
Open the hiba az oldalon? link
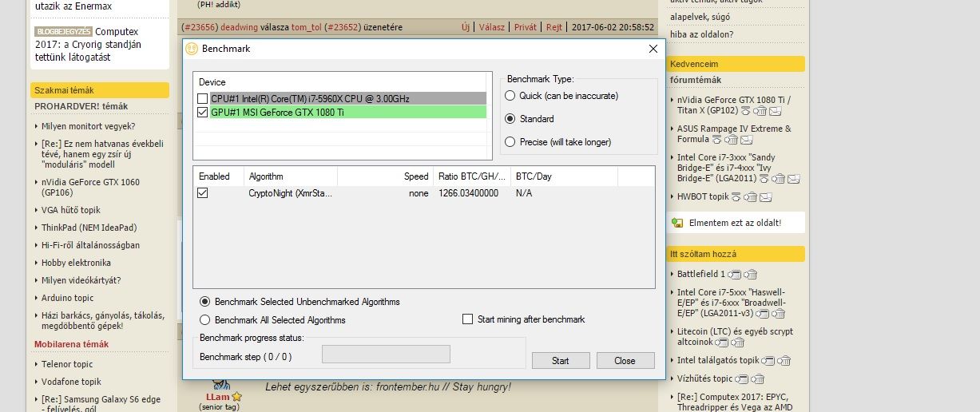(702, 34)
